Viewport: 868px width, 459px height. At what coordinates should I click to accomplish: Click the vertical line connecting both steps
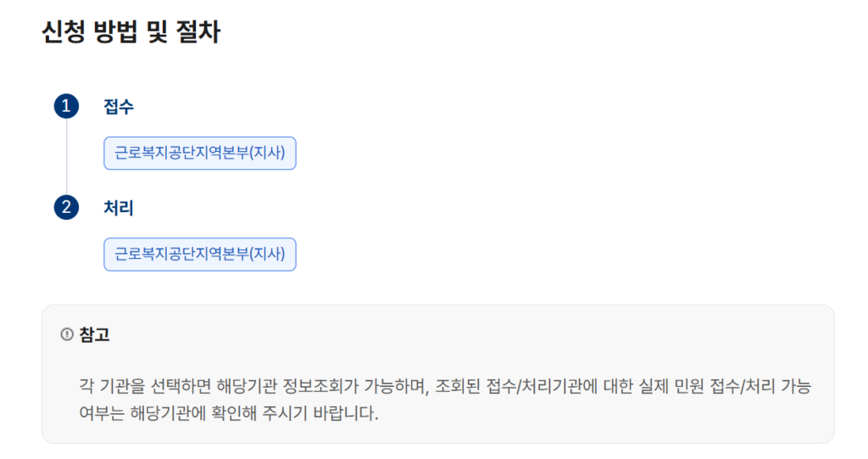[x=66, y=157]
